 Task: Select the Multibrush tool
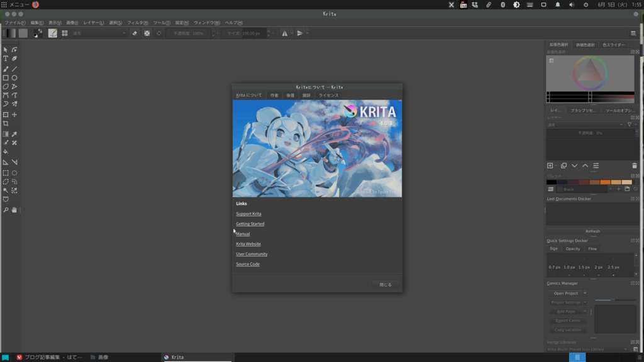14,104
